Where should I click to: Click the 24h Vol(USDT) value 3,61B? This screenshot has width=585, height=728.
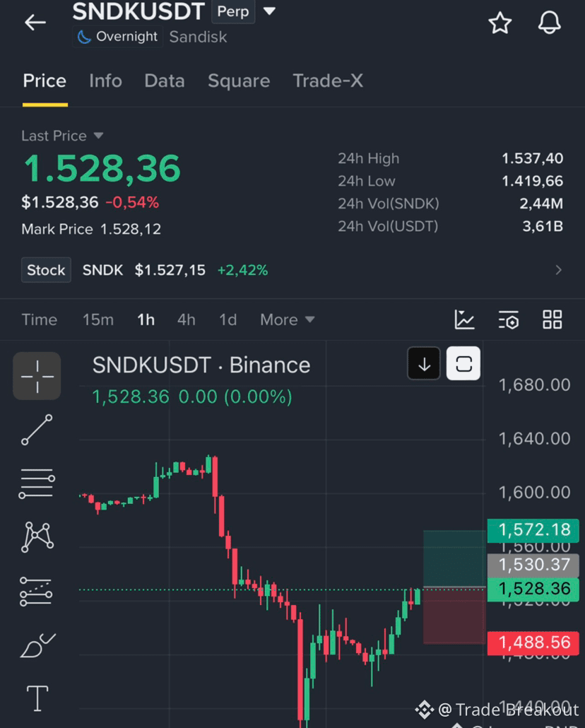tap(543, 226)
